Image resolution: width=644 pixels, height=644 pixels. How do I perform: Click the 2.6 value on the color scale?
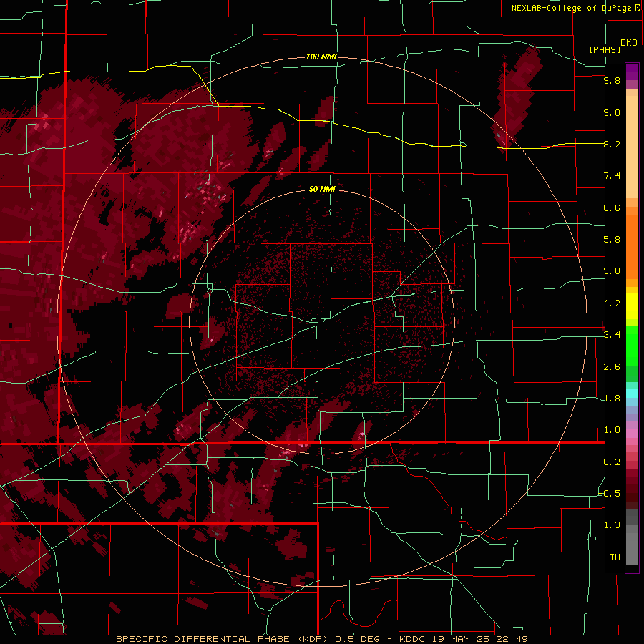tap(612, 367)
